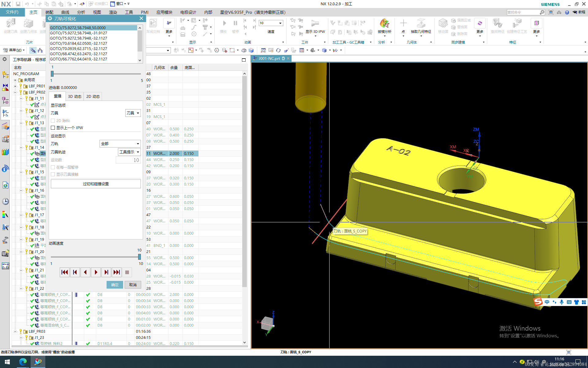The height and width of the screenshot is (368, 588).
Task: Open the 文件(F) menu
Action: pos(12,12)
